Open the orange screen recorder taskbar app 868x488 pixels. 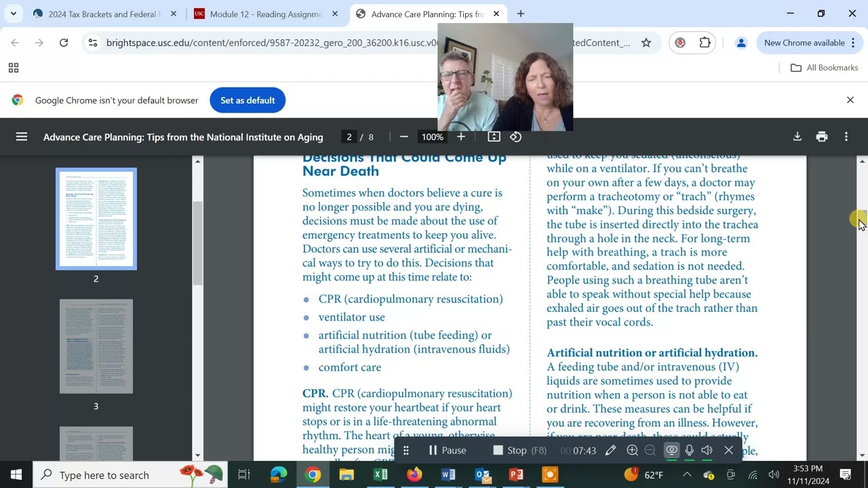550,474
